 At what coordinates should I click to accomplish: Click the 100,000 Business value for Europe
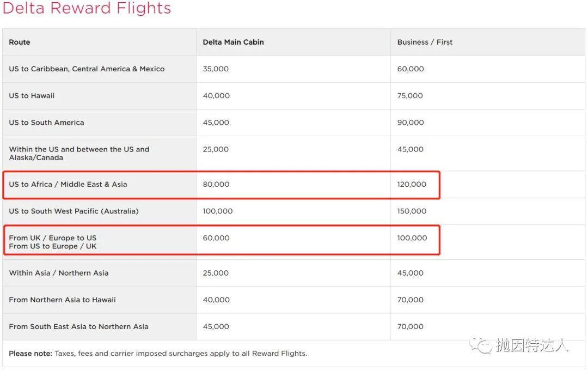pyautogui.click(x=412, y=238)
